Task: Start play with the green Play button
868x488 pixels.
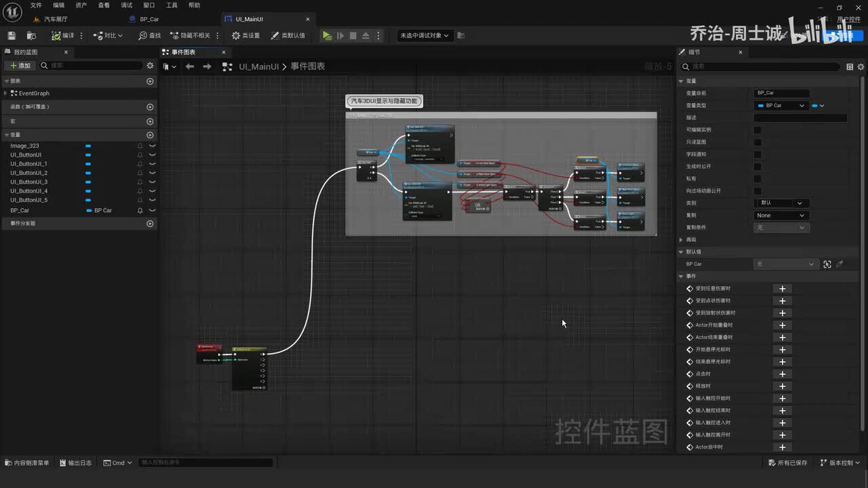Action: 327,35
